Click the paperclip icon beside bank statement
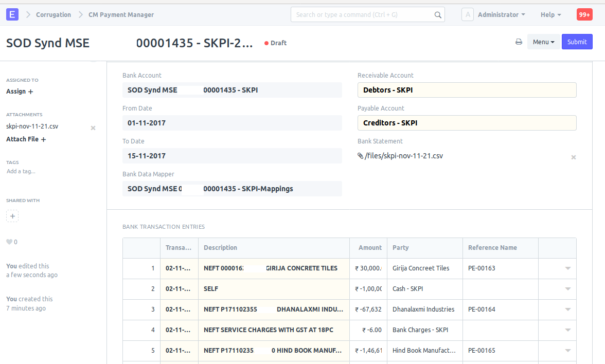The height and width of the screenshot is (364, 605). (x=360, y=156)
